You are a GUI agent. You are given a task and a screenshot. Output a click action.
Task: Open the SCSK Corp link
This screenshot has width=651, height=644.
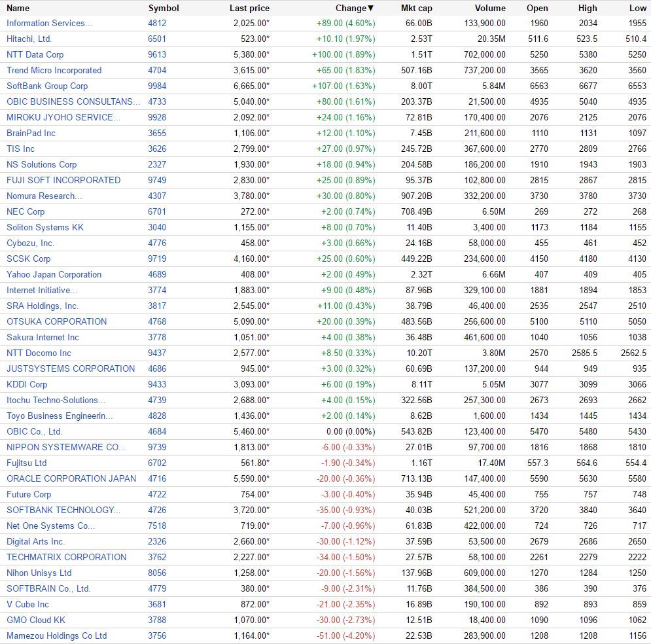[x=28, y=259]
